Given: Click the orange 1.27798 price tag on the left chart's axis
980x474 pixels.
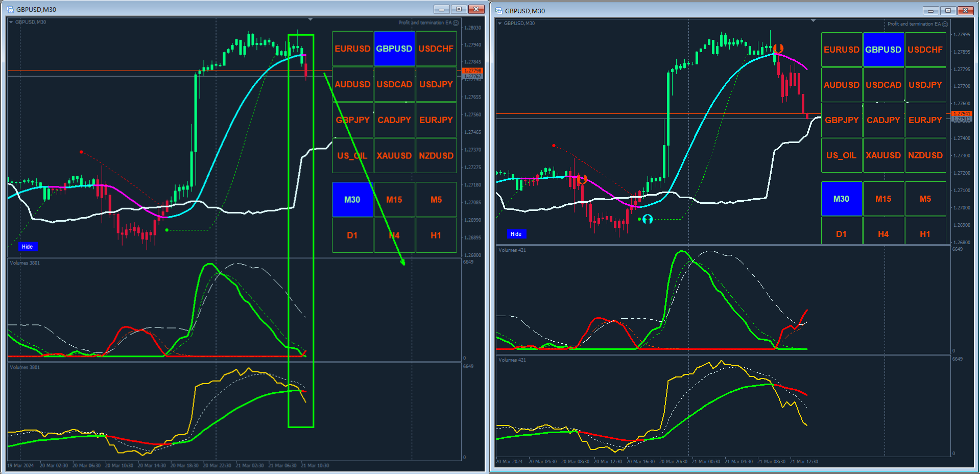Looking at the screenshot, I should click(x=472, y=70).
